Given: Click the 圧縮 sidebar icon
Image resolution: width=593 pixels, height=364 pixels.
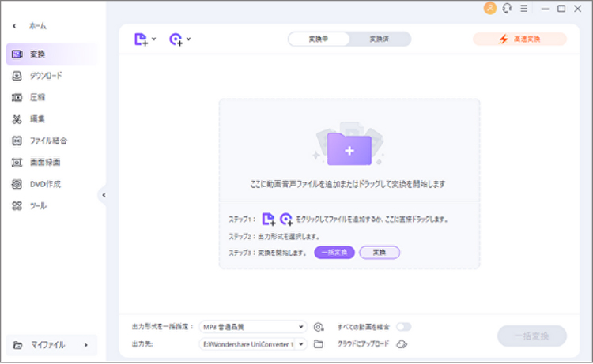Looking at the screenshot, I should pyautogui.click(x=17, y=97).
